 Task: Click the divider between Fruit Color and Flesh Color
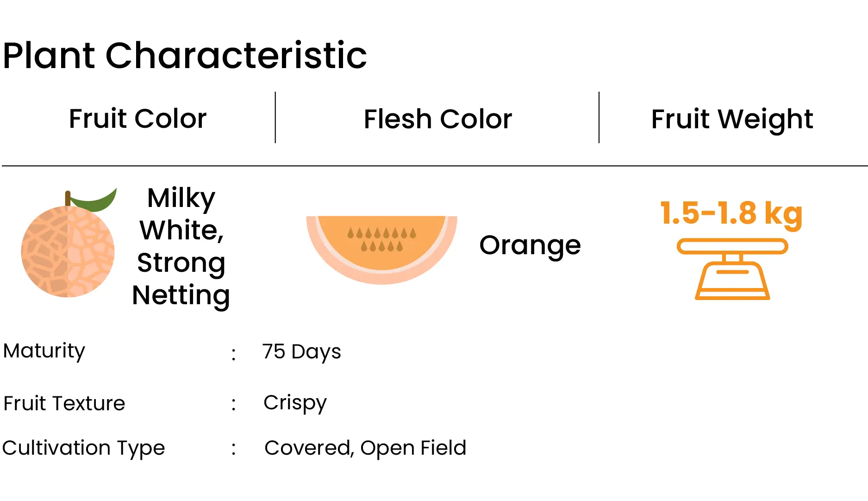click(275, 118)
